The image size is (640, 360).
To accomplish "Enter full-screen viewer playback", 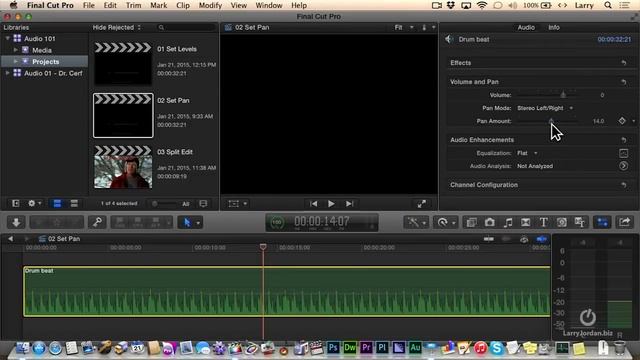I will 422,204.
